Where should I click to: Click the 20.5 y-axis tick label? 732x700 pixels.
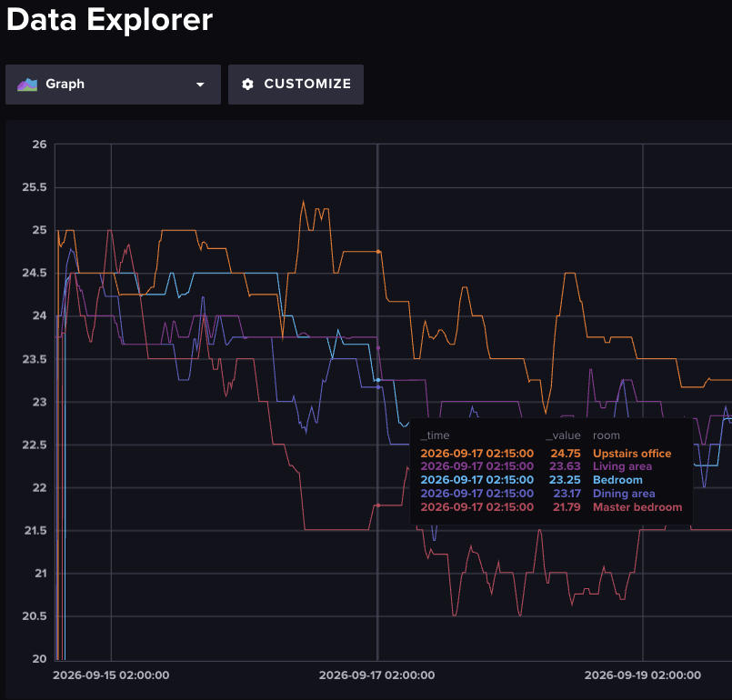tap(35, 616)
